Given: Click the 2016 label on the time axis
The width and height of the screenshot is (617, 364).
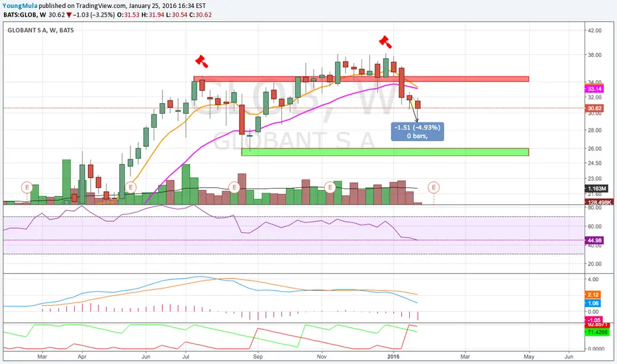Looking at the screenshot, I should [x=393, y=357].
